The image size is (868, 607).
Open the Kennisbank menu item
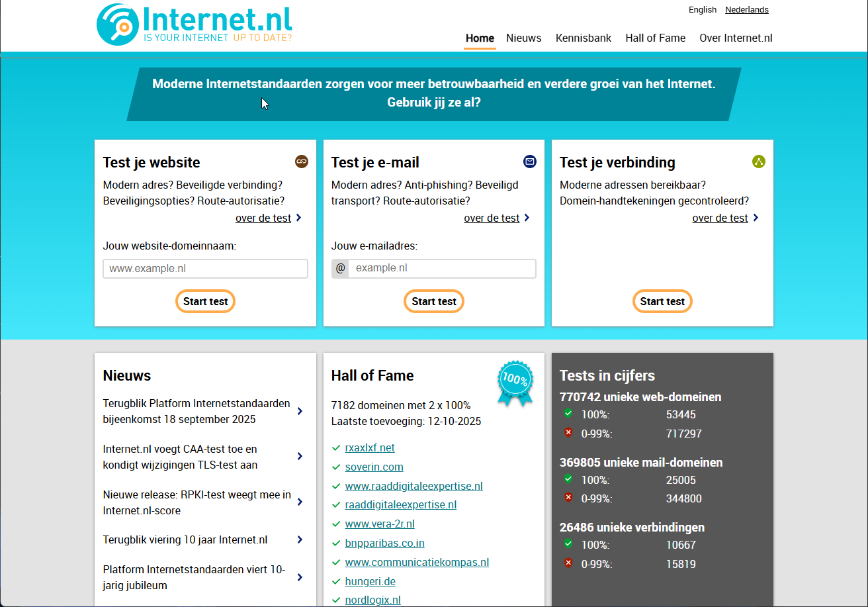pos(584,38)
